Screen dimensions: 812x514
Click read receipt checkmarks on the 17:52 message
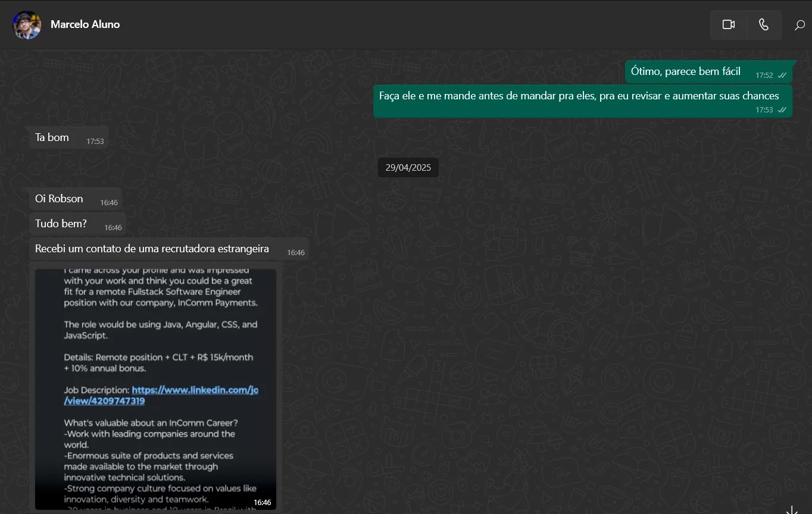(782, 76)
